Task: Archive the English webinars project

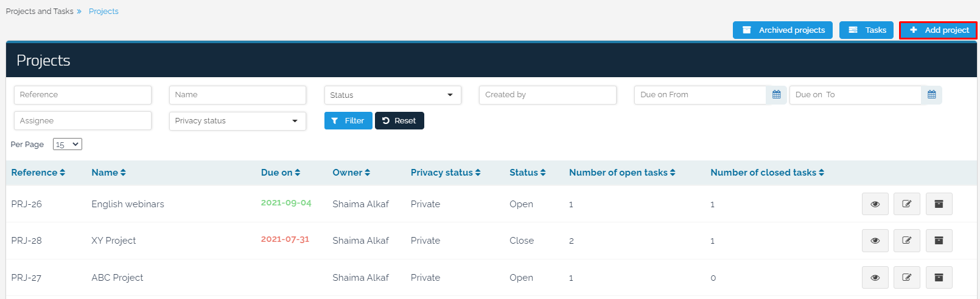Action: tap(939, 204)
